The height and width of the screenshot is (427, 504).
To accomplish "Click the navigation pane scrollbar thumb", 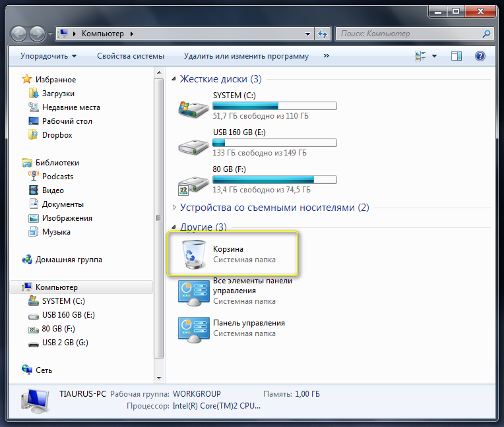I will (x=159, y=218).
